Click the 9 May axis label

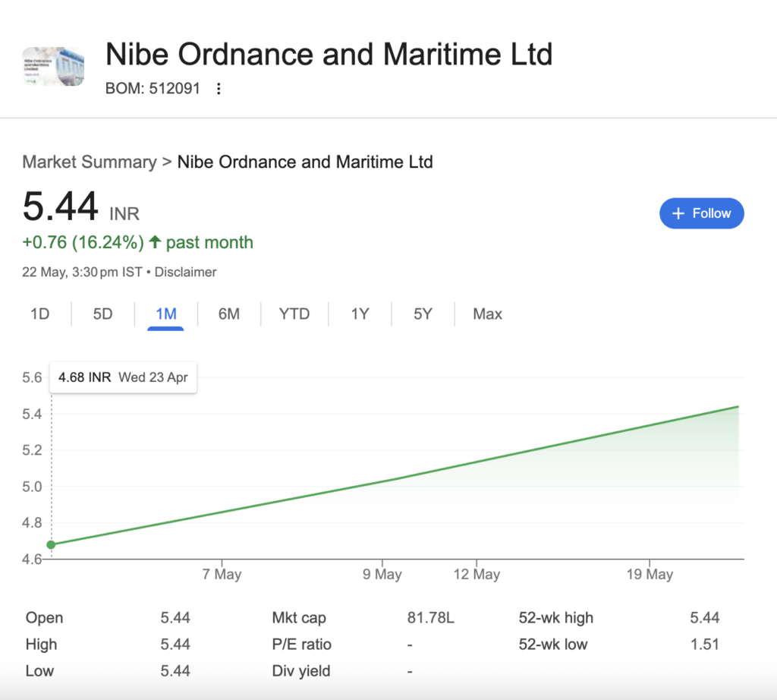(382, 574)
